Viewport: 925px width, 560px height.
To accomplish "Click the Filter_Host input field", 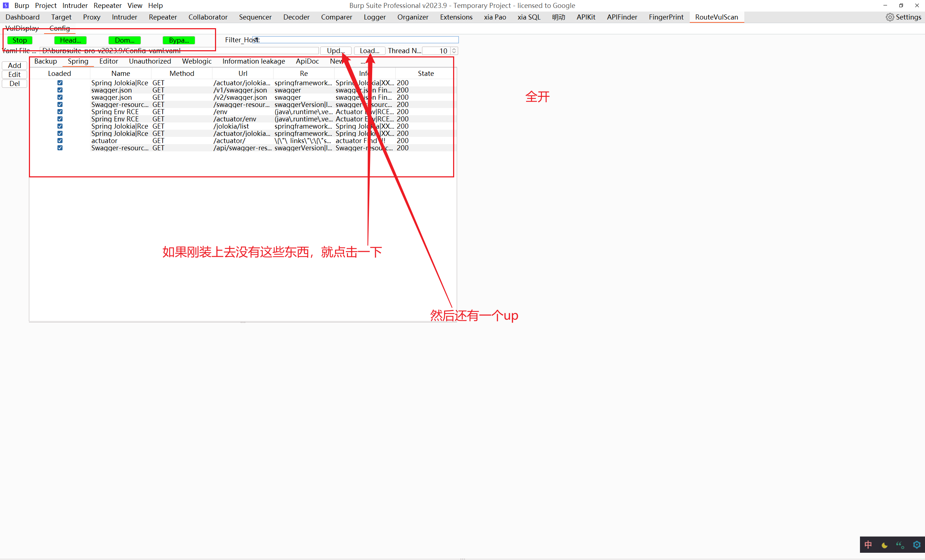I will 357,40.
